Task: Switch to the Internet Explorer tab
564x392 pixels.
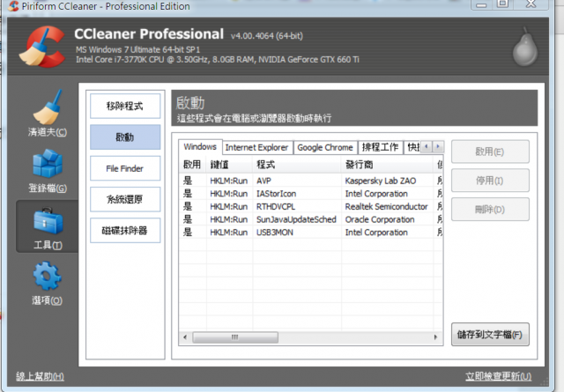Action: coord(256,147)
